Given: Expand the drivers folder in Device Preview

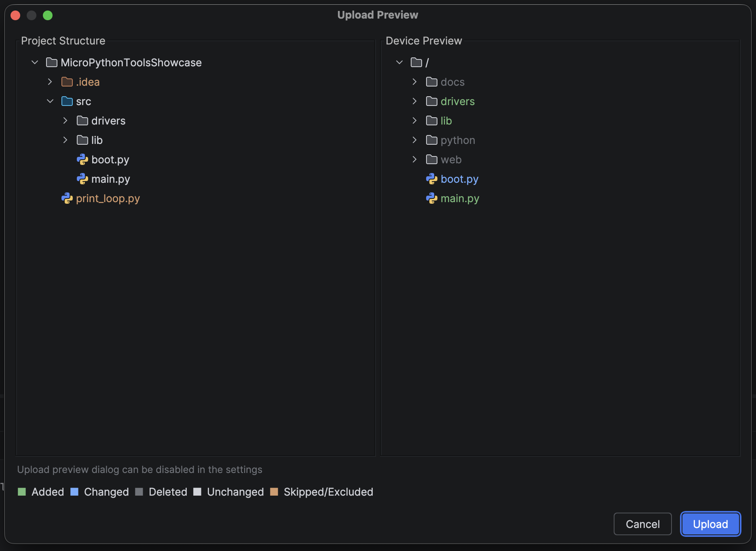Looking at the screenshot, I should pos(415,101).
